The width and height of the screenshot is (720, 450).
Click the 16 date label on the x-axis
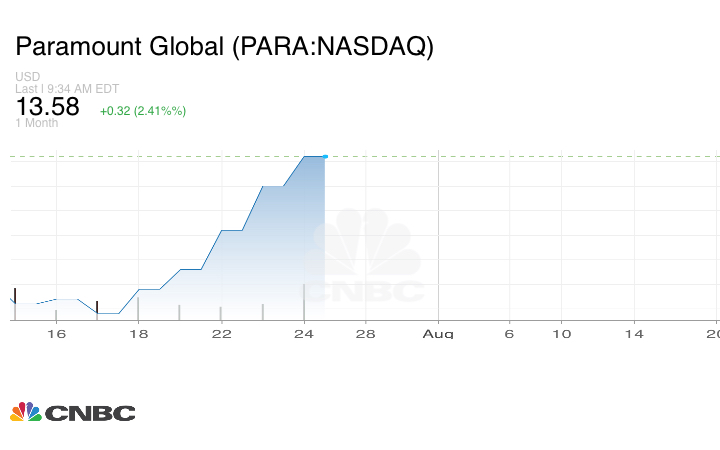tap(56, 333)
